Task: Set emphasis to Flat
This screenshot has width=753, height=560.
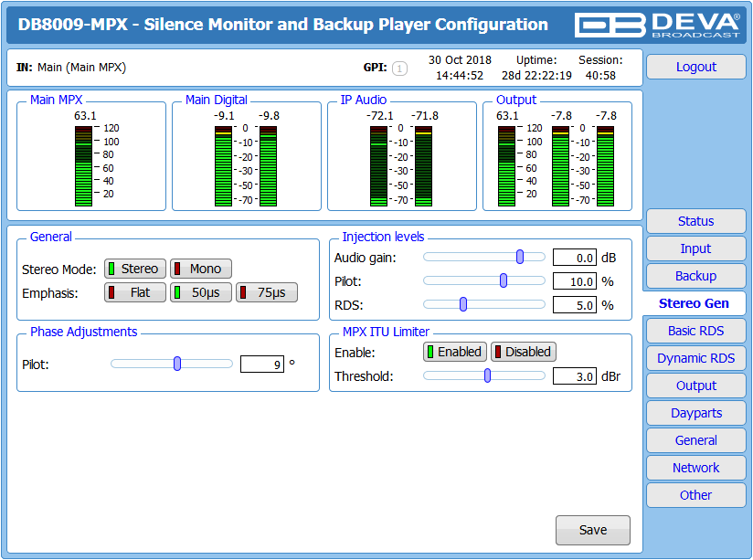Action: point(135,292)
